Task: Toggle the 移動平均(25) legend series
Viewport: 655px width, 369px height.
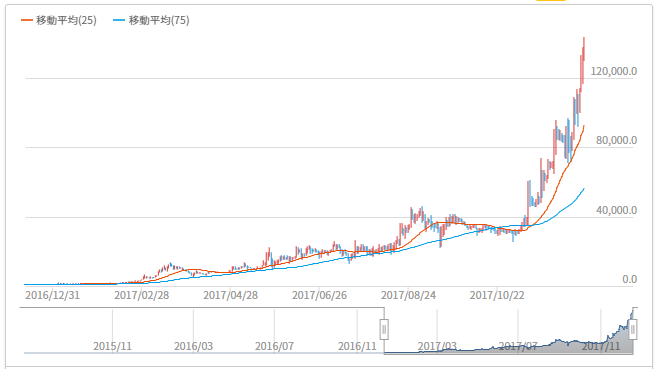Action: (59, 20)
